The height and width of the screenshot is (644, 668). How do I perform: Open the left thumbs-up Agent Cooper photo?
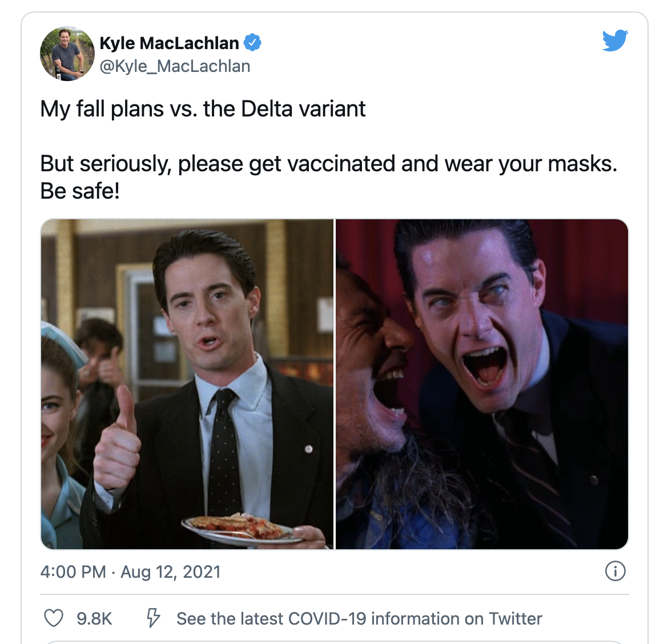click(186, 384)
